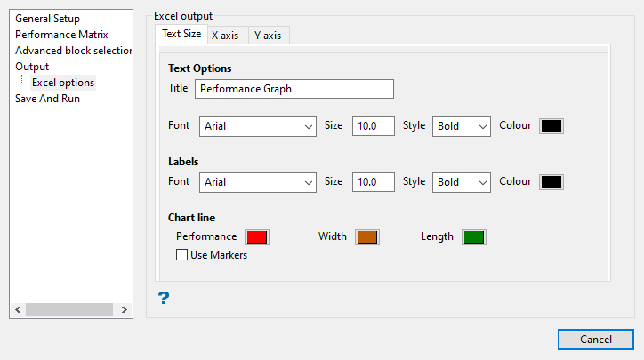Pick the red Performance line colour
Viewport: 644px width, 360px height.
pos(257,237)
